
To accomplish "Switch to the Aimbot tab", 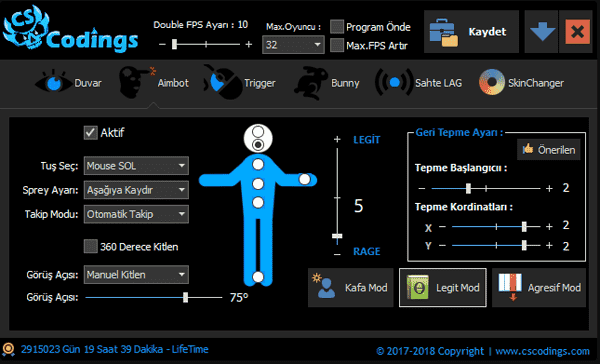I will [154, 82].
